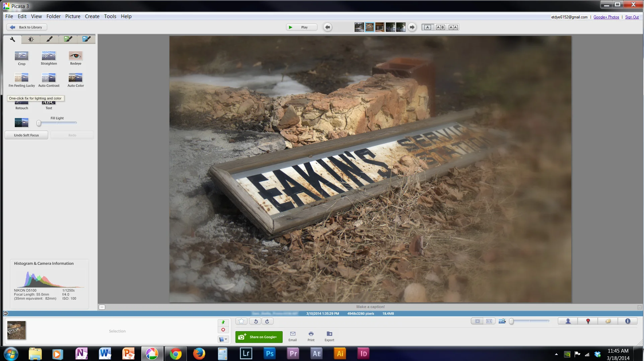Click the Fill Light preview icon
This screenshot has width=644, height=361.
[21, 122]
